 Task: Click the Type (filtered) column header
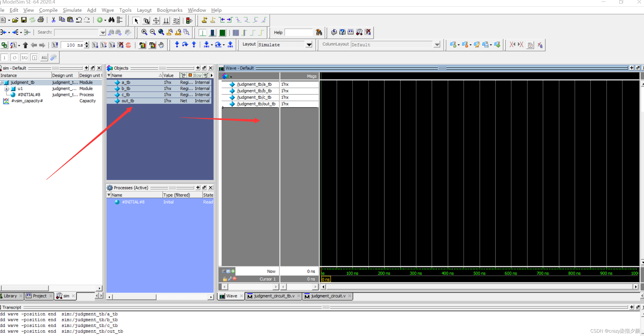(x=182, y=195)
